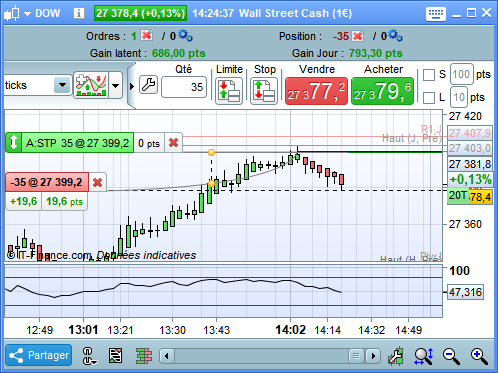Close the -35 position with red X
The height and width of the screenshot is (373, 498).
(x=358, y=36)
